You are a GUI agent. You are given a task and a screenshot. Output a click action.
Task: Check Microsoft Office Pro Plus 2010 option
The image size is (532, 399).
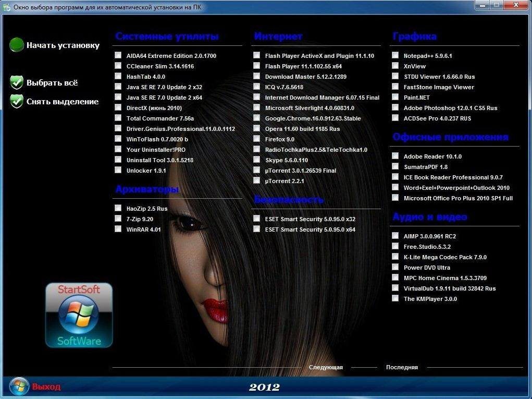click(x=395, y=198)
